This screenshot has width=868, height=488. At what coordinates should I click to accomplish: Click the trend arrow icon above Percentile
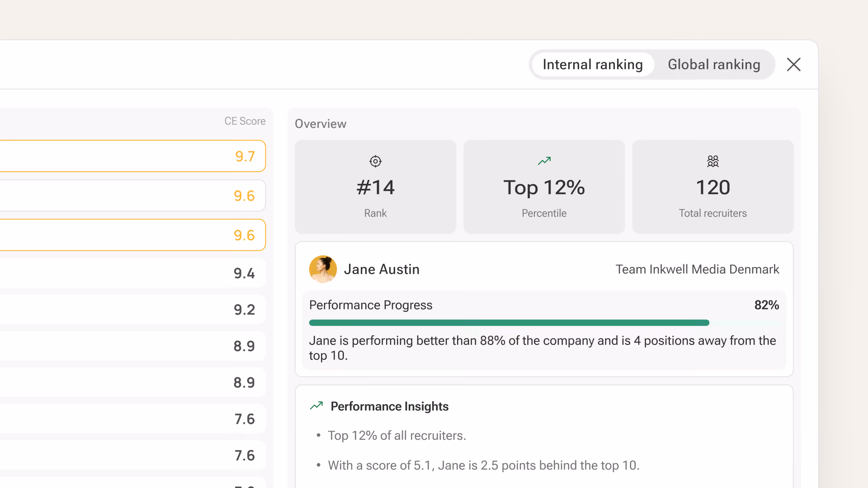click(544, 161)
